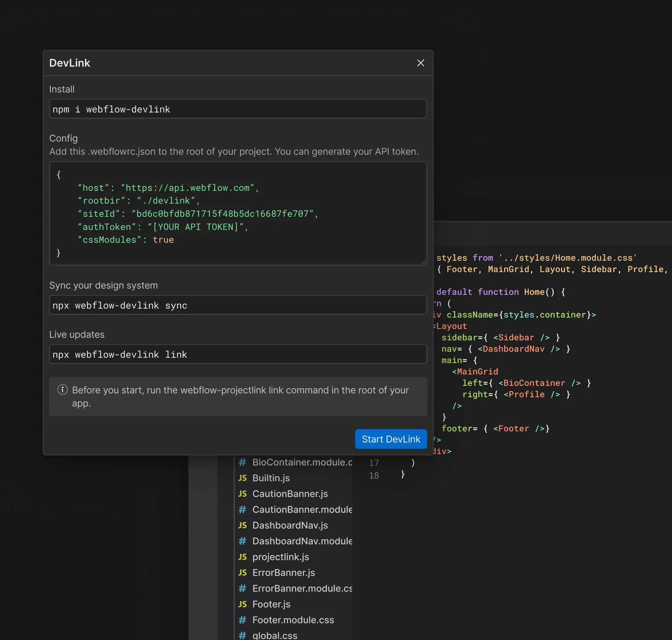Click inside the Config JSON text area
672x640 pixels.
(x=238, y=213)
